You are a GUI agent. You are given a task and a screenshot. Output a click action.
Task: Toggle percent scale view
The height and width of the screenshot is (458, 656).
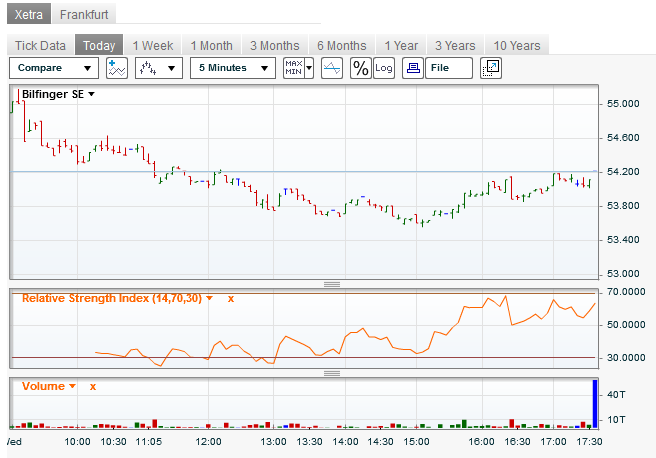[x=361, y=68]
